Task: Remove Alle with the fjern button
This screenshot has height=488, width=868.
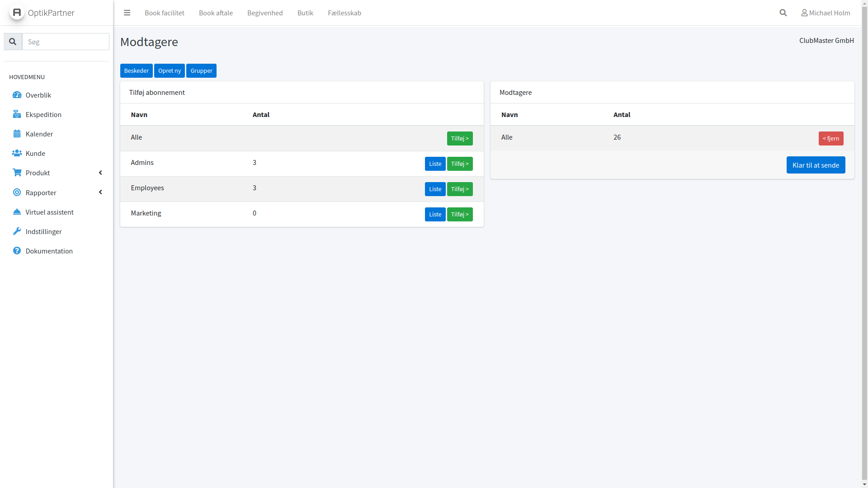Action: (x=830, y=138)
